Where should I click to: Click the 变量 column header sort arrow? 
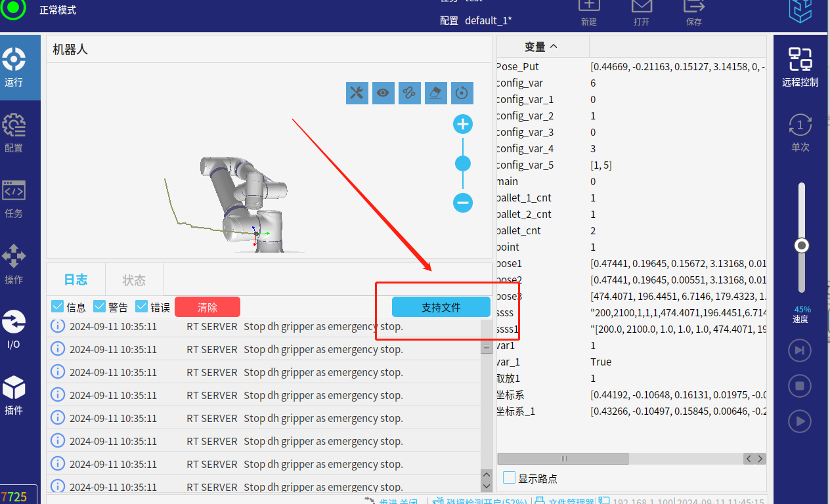point(553,47)
